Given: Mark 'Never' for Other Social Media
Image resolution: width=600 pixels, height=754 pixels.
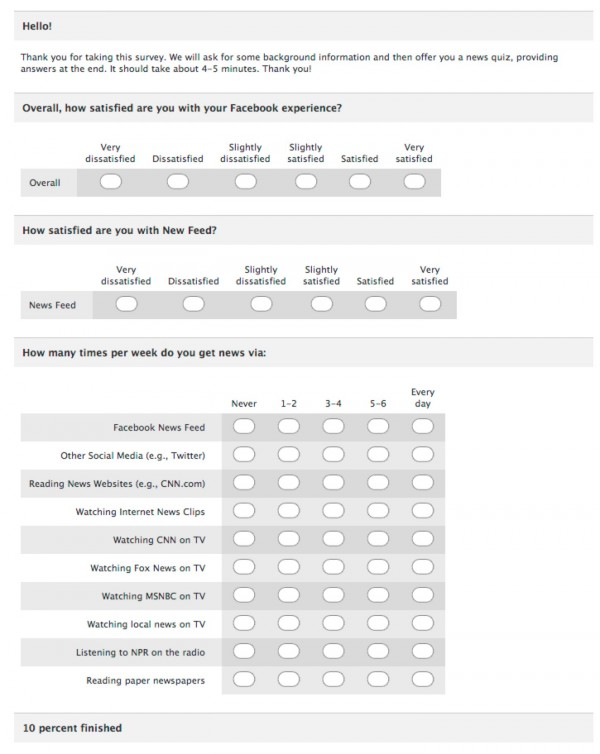Looking at the screenshot, I should (244, 455).
